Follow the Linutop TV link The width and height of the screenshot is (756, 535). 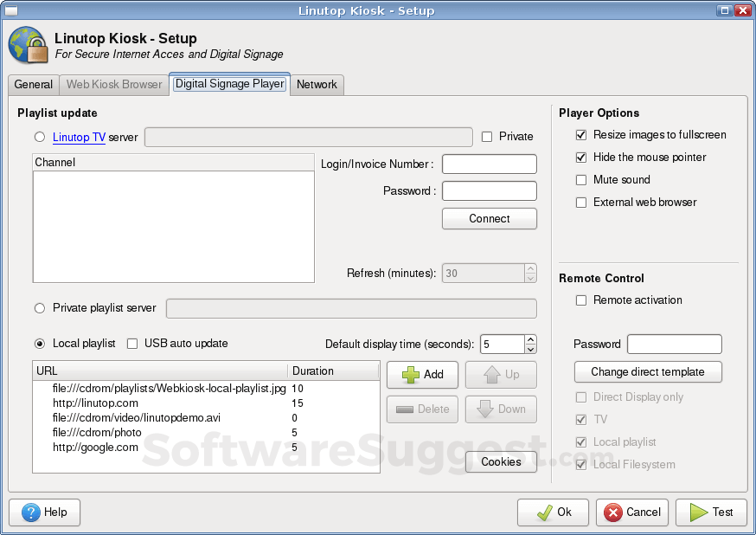point(78,137)
